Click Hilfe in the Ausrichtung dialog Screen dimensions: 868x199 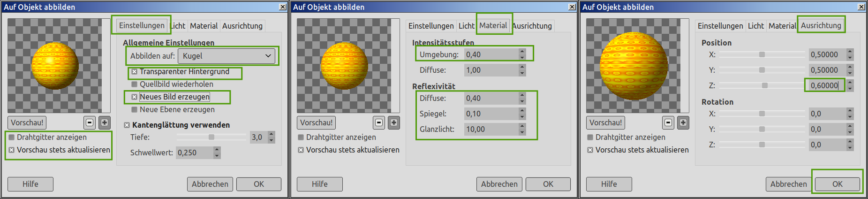pyautogui.click(x=609, y=184)
